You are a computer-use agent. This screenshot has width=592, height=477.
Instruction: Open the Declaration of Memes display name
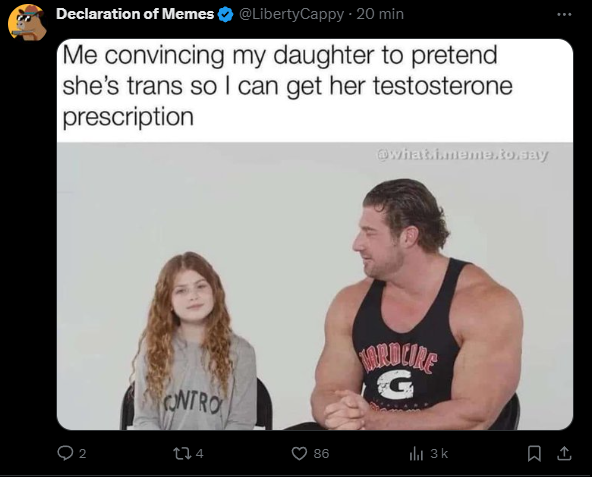point(135,14)
